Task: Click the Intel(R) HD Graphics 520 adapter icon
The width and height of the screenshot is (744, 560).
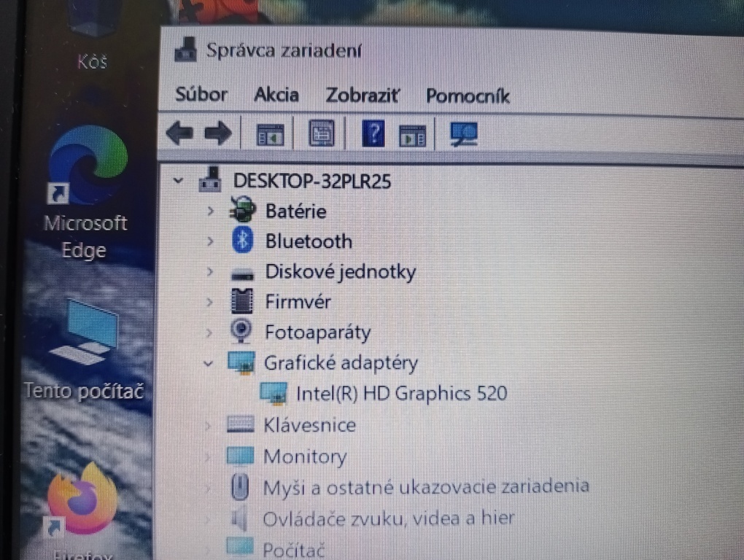Action: (276, 393)
